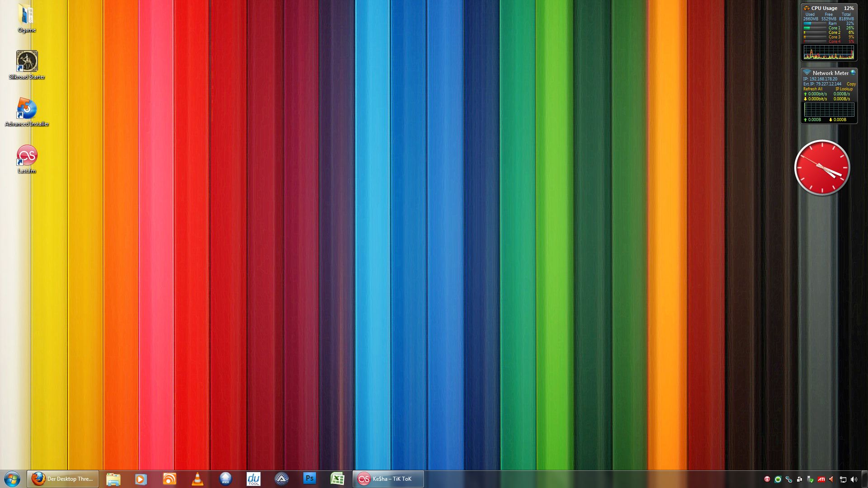Open VLC media player from taskbar

[198, 479]
